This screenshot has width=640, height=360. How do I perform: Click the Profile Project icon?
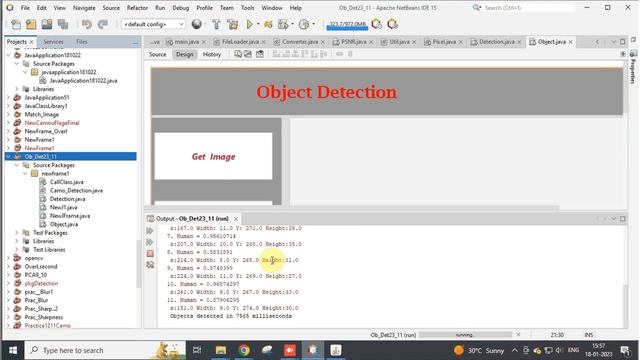(304, 24)
